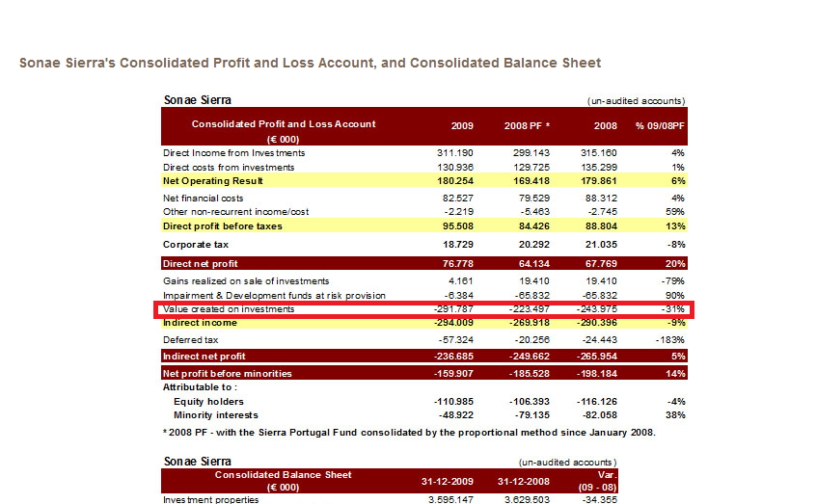Select -183% in Deferred tax row

670,339
